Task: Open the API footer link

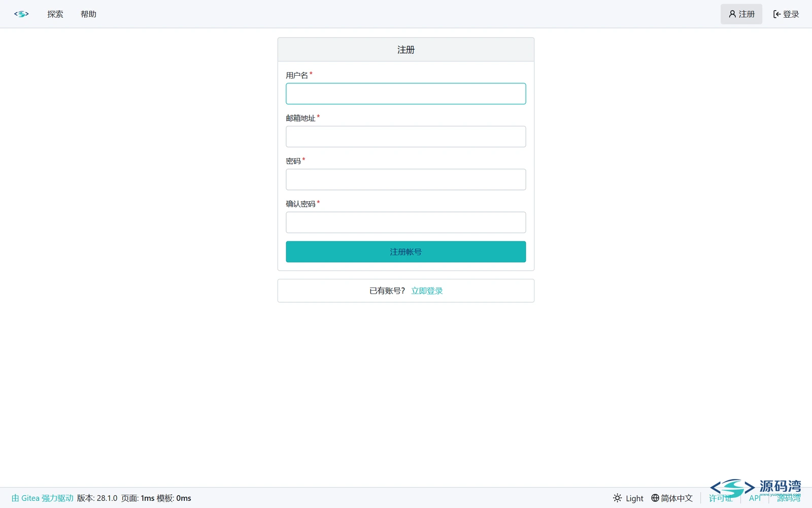Action: [755, 498]
